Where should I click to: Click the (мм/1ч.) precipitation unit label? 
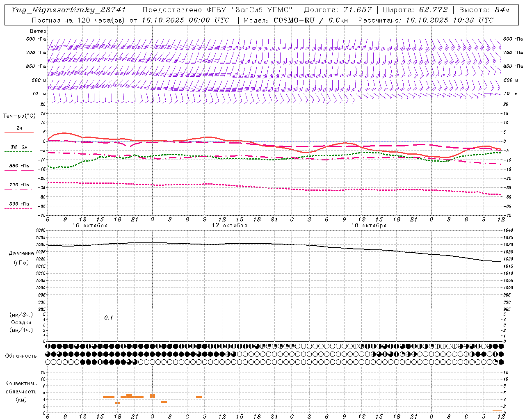point(21,330)
